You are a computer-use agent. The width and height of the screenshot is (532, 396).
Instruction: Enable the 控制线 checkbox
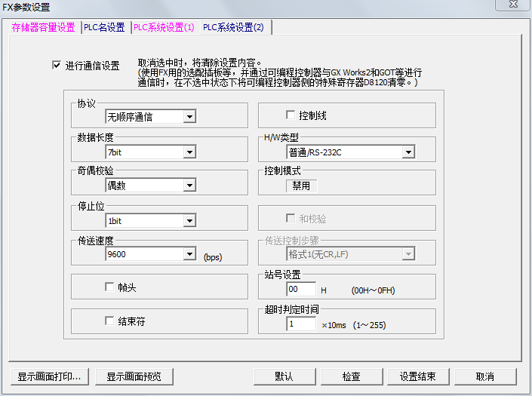click(x=291, y=115)
